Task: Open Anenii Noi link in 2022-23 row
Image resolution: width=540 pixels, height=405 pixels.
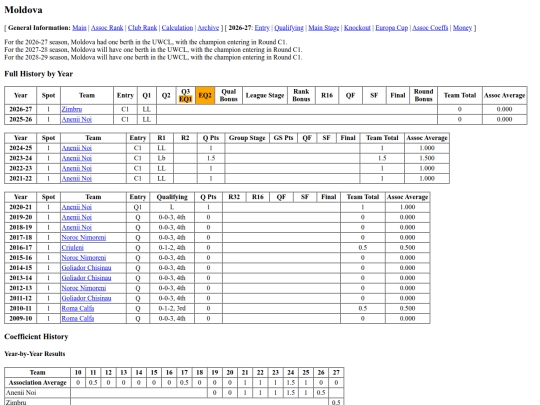Action: click(76, 168)
